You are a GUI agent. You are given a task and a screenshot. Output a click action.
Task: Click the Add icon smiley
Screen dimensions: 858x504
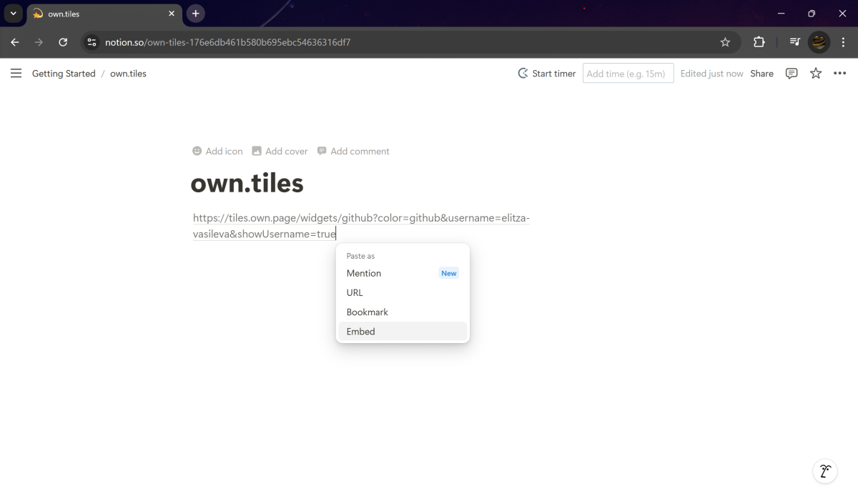pyautogui.click(x=197, y=151)
